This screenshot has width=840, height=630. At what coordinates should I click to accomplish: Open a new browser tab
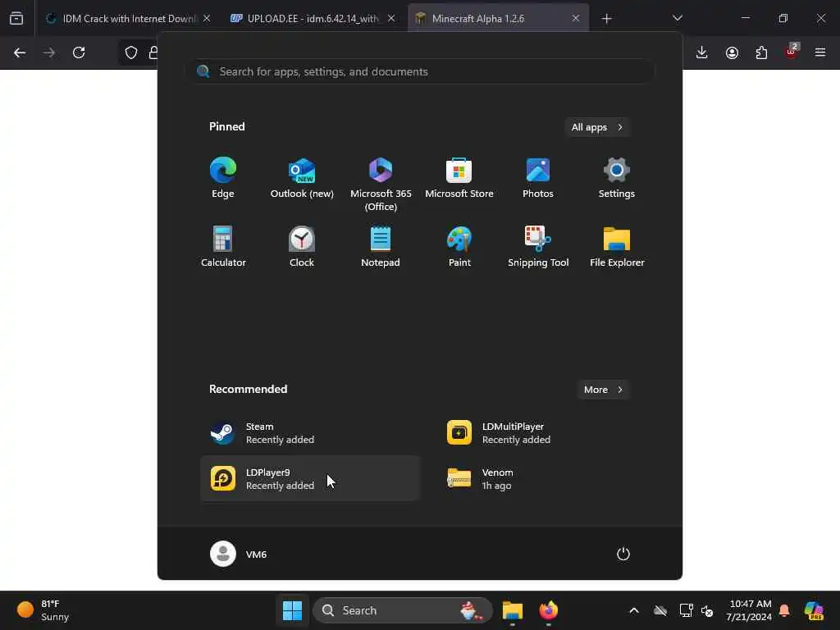coord(606,19)
